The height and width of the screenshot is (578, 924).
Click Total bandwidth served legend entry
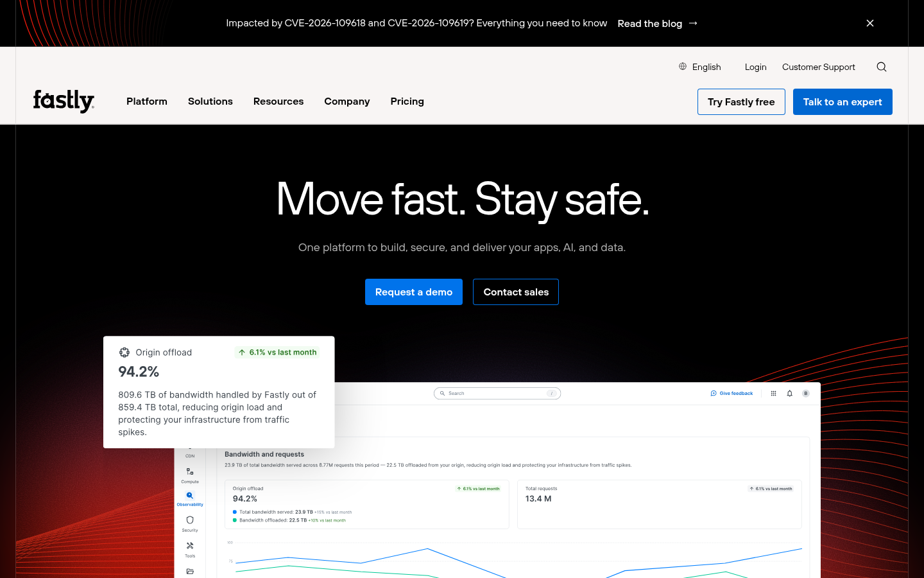point(292,512)
